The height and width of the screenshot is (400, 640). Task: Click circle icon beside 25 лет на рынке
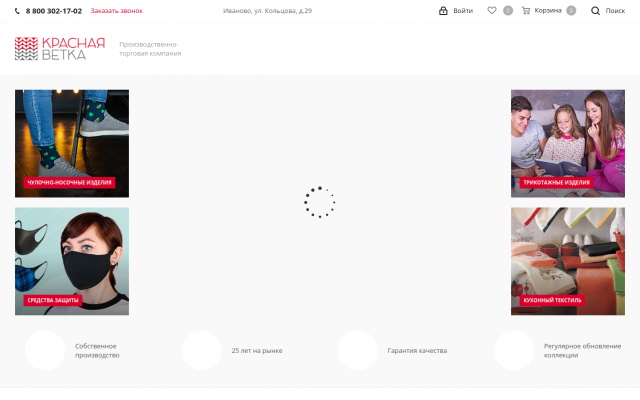pos(201,350)
